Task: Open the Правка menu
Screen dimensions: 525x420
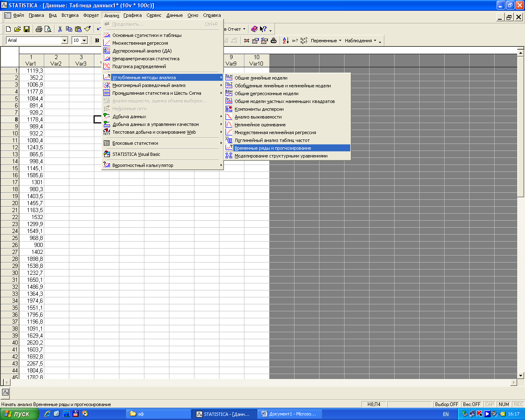Action: click(x=37, y=15)
